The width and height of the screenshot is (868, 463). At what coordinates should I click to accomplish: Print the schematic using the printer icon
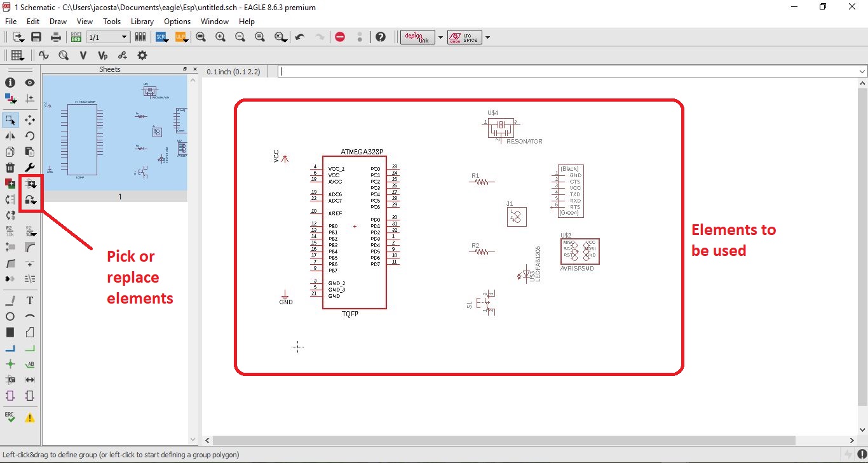coord(56,37)
